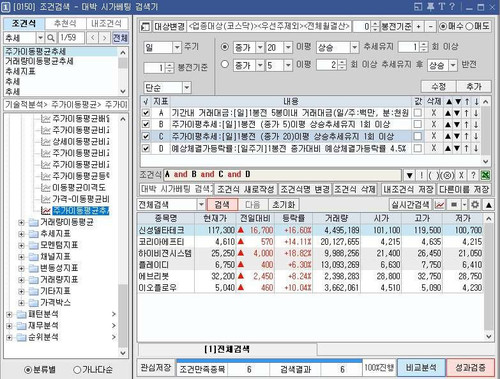The width and height of the screenshot is (500, 379).
Task: Click the magnifier search icon beside 추세
Action: point(51,38)
